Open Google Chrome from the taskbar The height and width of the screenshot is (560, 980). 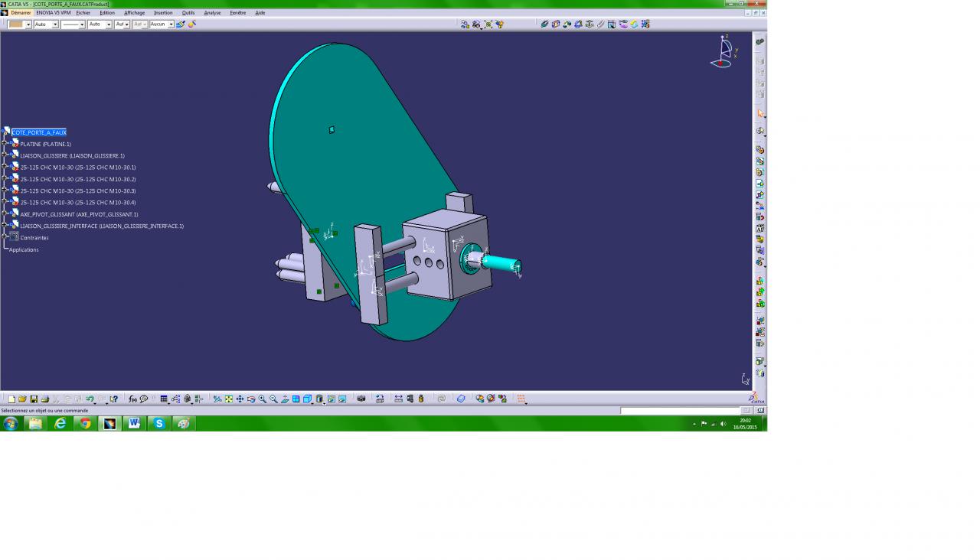85,423
